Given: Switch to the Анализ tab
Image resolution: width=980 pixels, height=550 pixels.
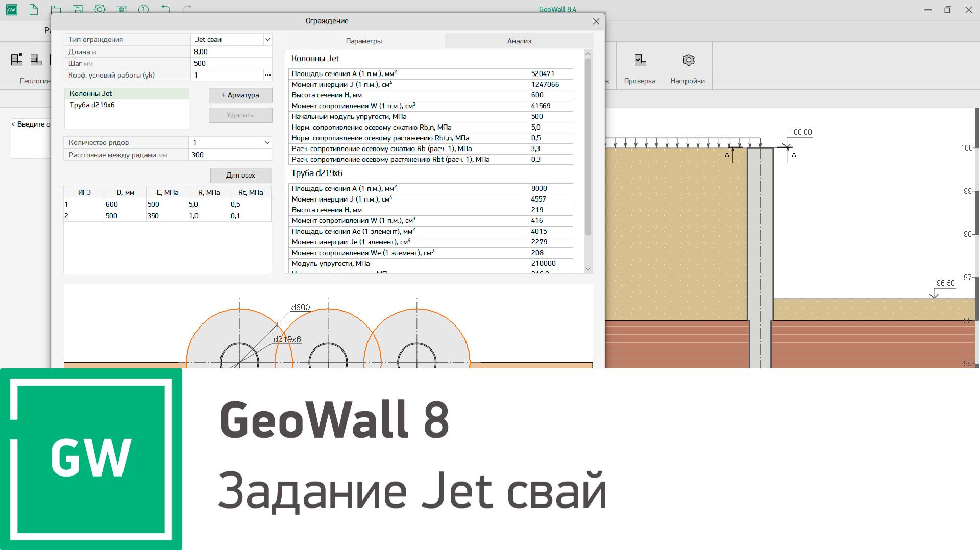Looking at the screenshot, I should point(519,41).
